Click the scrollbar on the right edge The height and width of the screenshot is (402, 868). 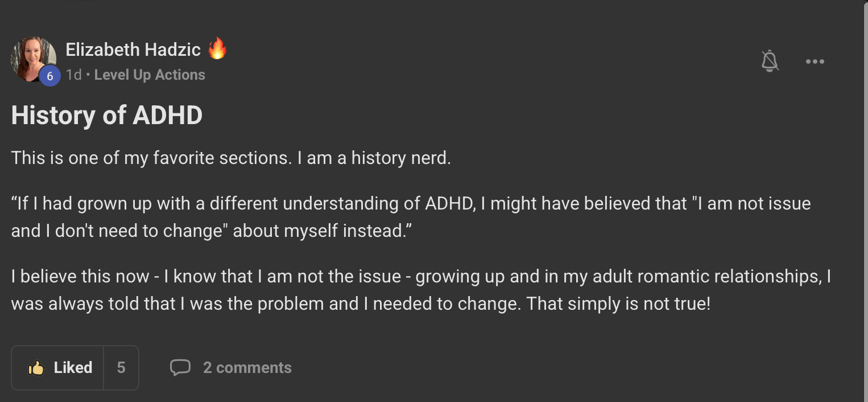point(865,199)
